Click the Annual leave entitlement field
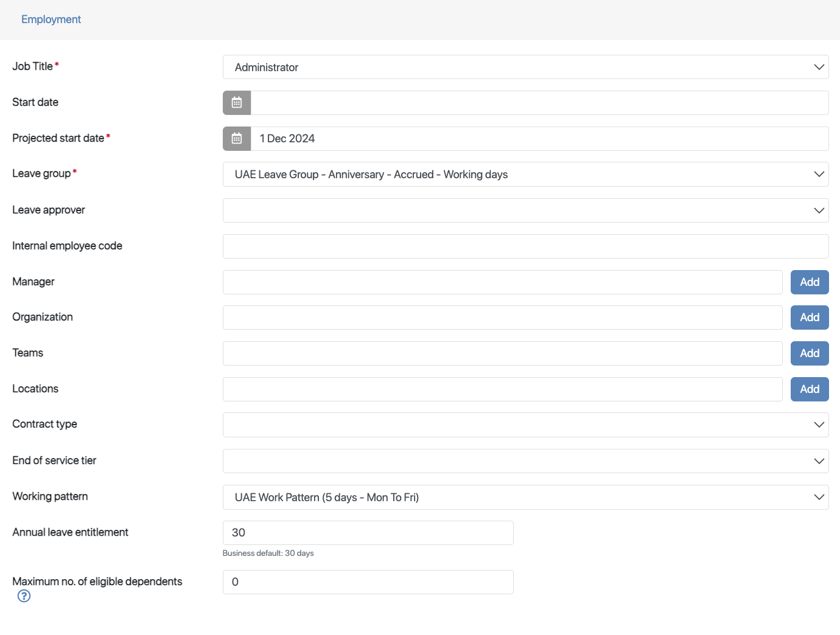 click(x=368, y=533)
